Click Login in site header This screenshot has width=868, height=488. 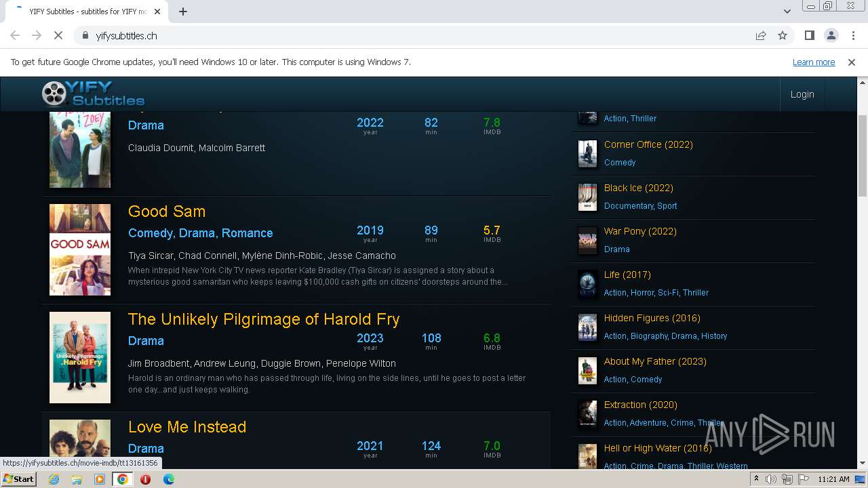pyautogui.click(x=802, y=94)
